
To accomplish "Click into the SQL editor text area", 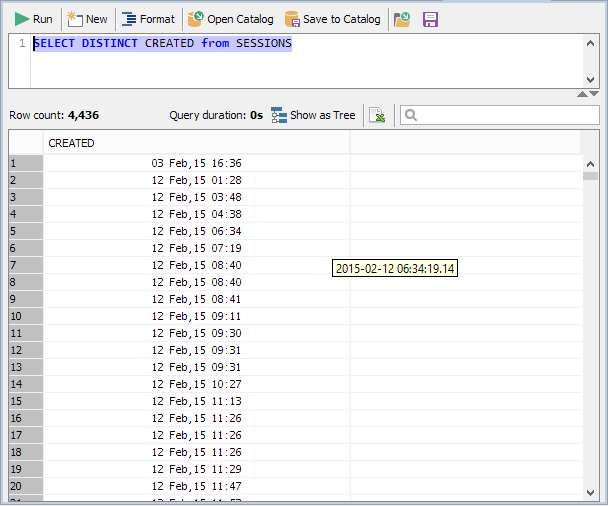I will pos(306,61).
